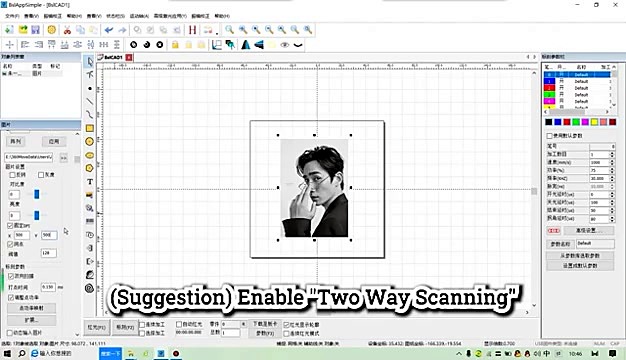Select the node editing tool
This screenshot has width=626, height=360.
coord(90,75)
